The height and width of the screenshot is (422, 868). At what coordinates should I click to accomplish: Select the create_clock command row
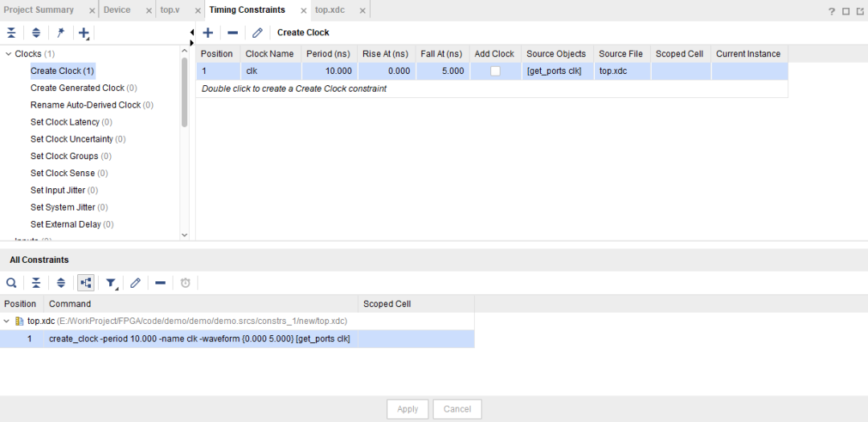click(x=237, y=339)
